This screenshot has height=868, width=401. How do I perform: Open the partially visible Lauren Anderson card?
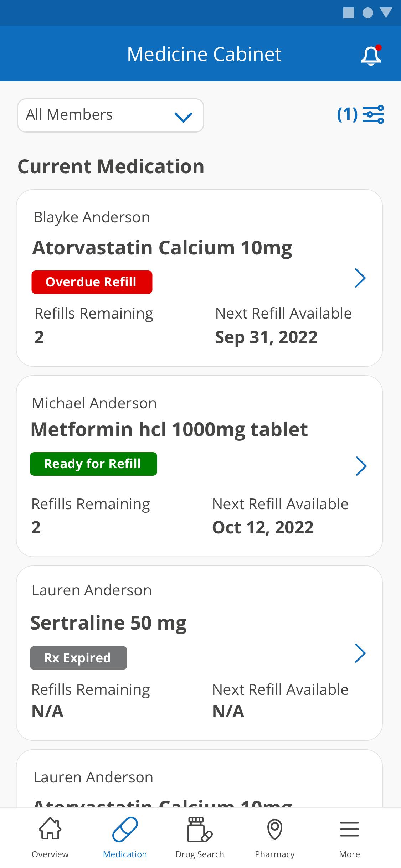[199, 779]
